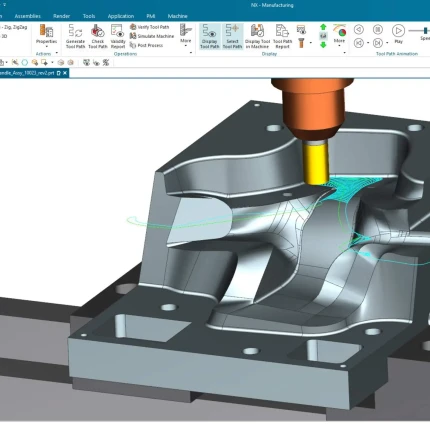Open the previous-step dropdown arrow
430x430 pixels.
pyautogui.click(x=368, y=43)
